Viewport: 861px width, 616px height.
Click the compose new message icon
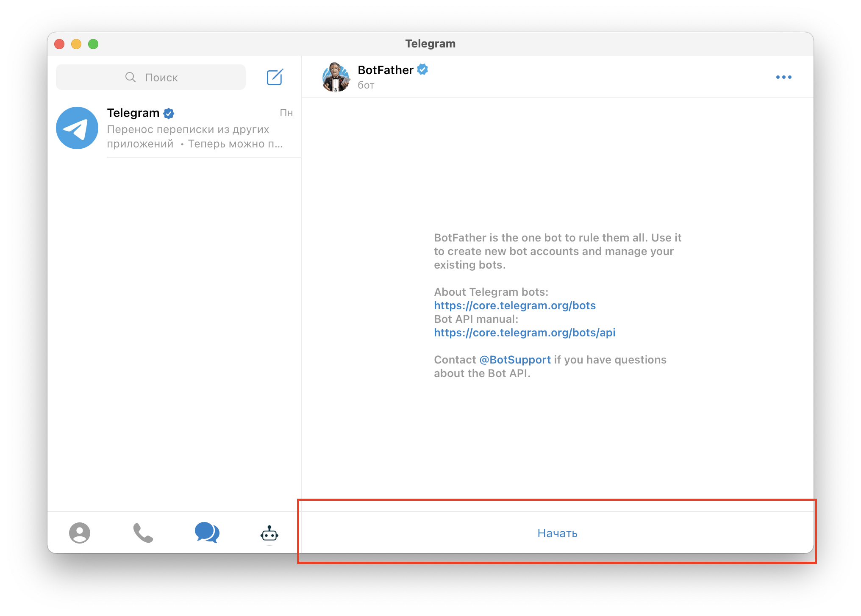(275, 77)
